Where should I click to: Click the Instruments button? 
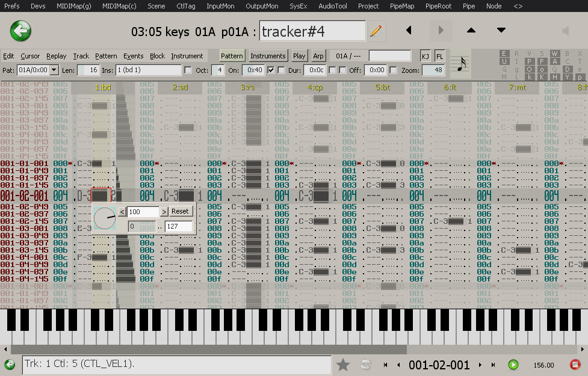[x=268, y=56]
